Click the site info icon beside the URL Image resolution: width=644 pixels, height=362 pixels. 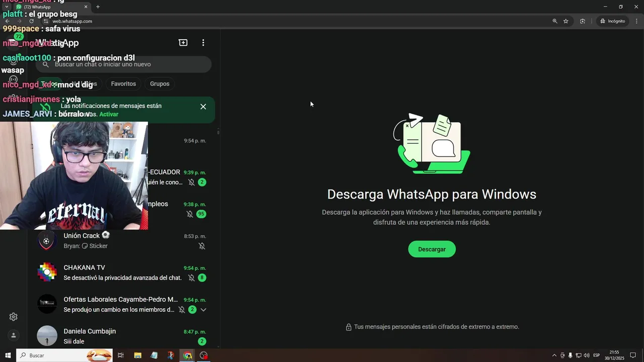[x=46, y=21]
